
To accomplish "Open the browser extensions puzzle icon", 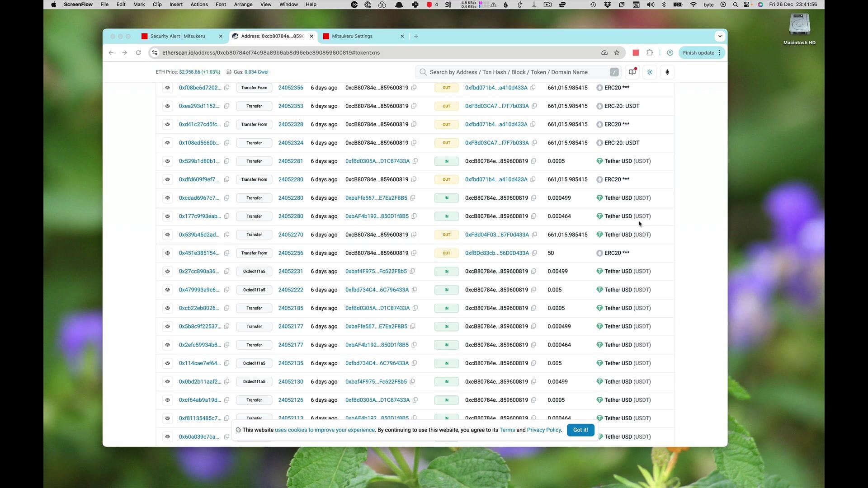I will pos(650,53).
